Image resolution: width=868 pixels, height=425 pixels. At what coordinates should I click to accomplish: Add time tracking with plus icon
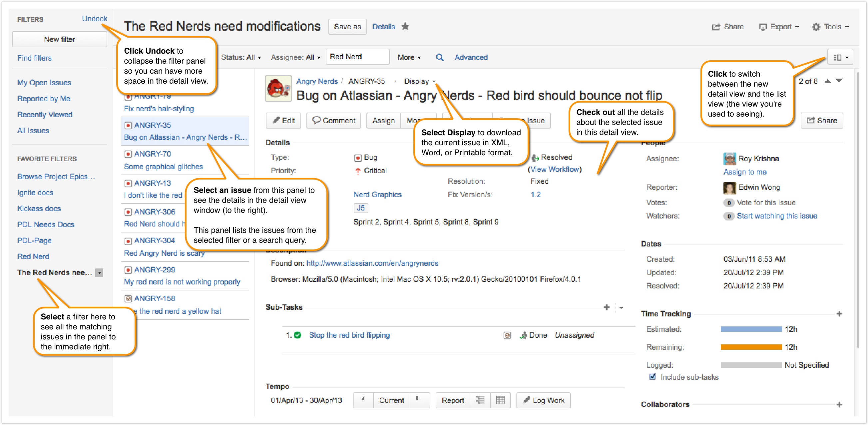pyautogui.click(x=839, y=314)
